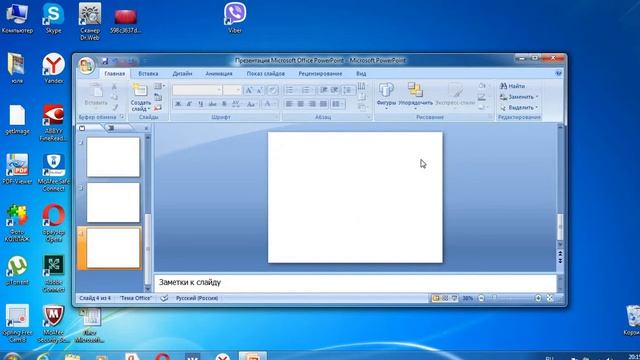Toggle text shadow S formatting
This screenshot has height=360, width=640.
(x=224, y=104)
